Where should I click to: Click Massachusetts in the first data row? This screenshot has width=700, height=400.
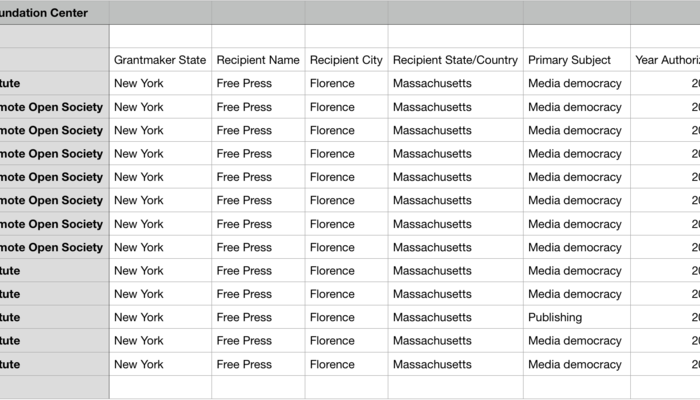coord(432,83)
